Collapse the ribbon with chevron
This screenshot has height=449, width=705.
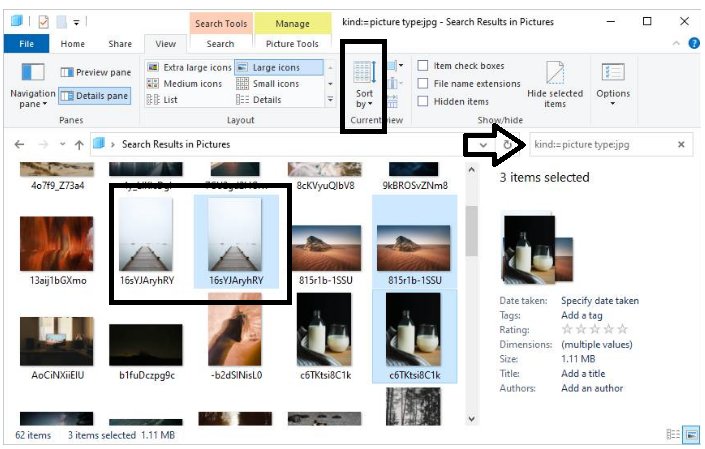click(x=676, y=44)
